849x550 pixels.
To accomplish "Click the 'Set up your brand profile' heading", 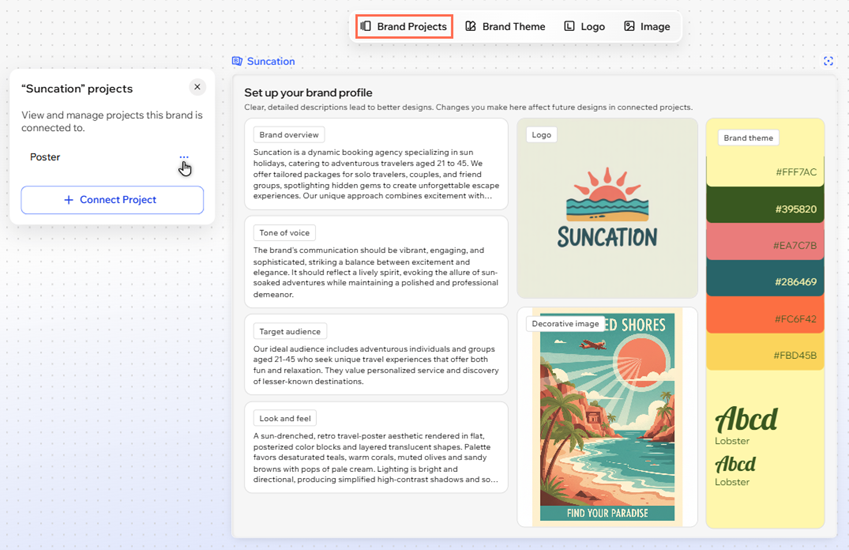I will point(308,93).
